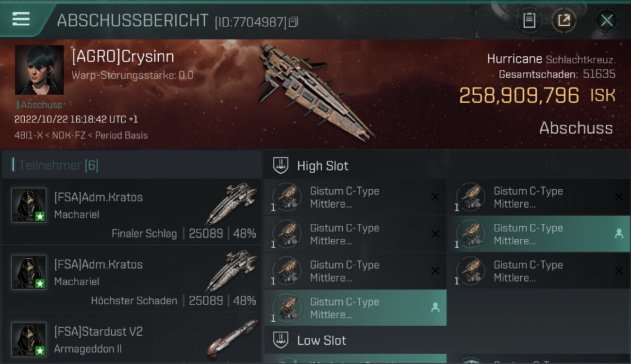Copy the kill report ID
Viewport: 631px width, 364px height.
[x=293, y=22]
